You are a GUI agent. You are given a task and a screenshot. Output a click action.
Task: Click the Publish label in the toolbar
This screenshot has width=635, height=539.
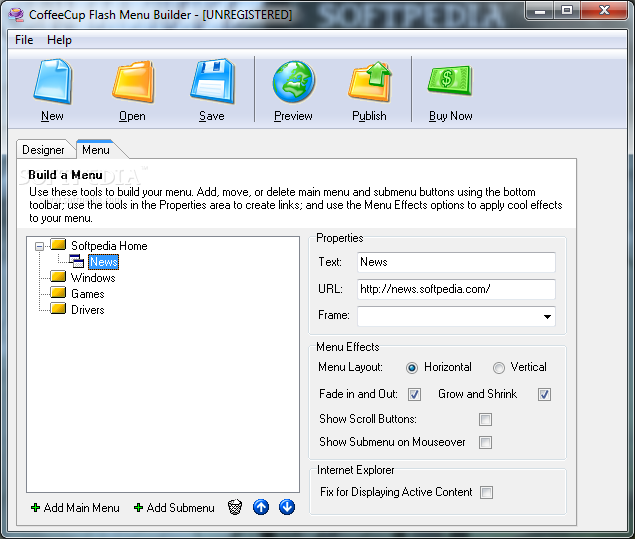[x=369, y=116]
